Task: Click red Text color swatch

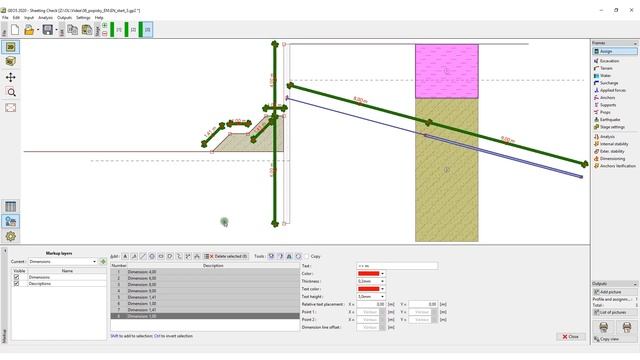Action: [368, 289]
